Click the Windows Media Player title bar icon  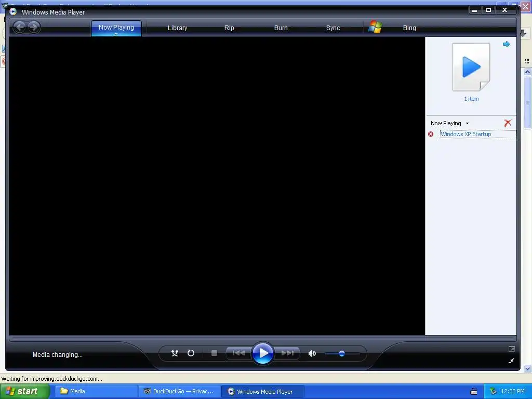point(13,11)
